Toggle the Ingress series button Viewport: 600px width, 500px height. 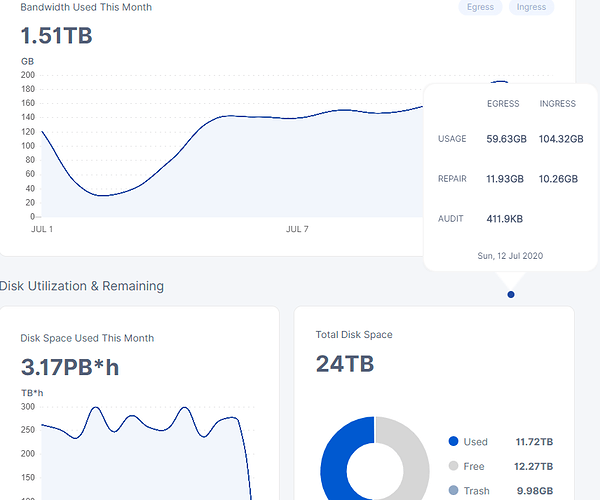(x=531, y=7)
